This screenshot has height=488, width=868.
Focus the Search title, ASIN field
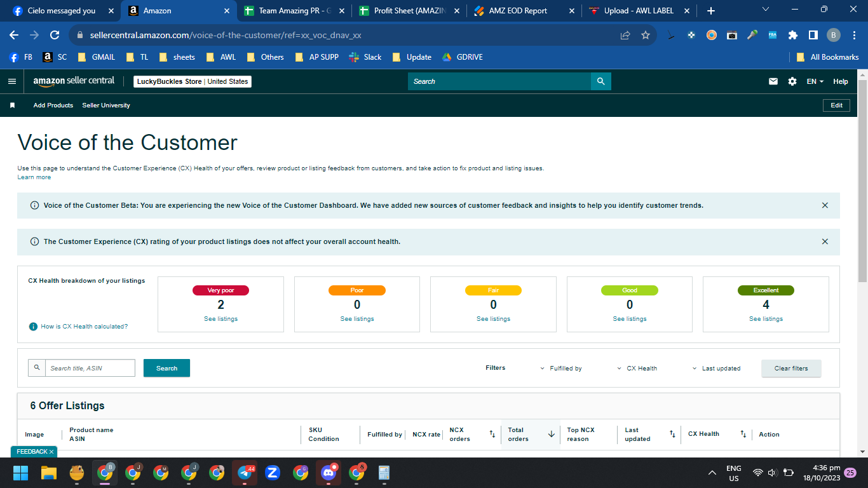90,368
